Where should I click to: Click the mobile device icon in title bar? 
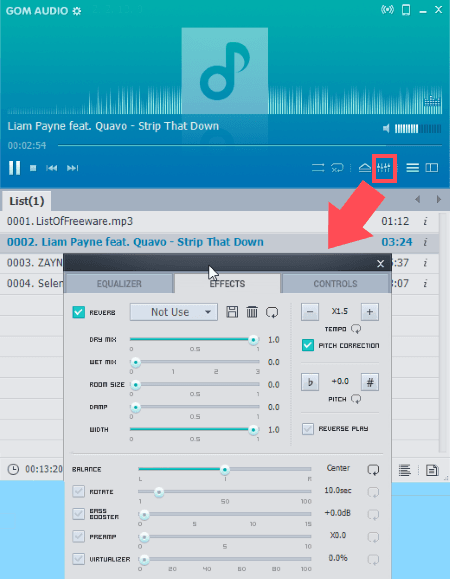coord(406,10)
